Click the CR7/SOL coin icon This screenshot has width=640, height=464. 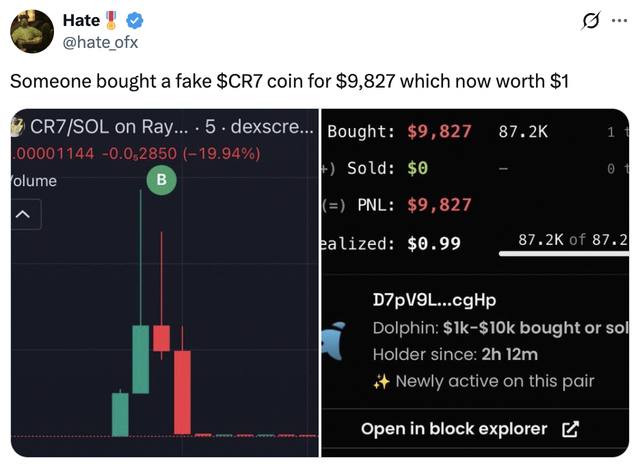17,127
